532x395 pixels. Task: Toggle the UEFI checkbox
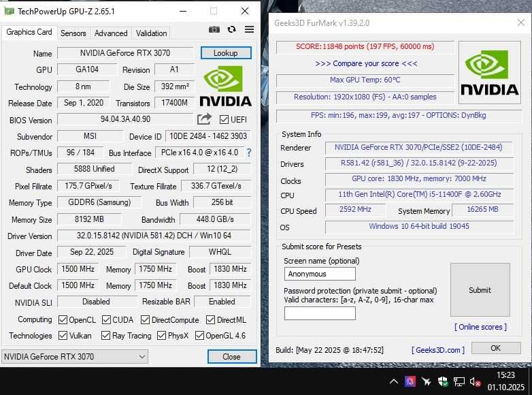click(224, 120)
